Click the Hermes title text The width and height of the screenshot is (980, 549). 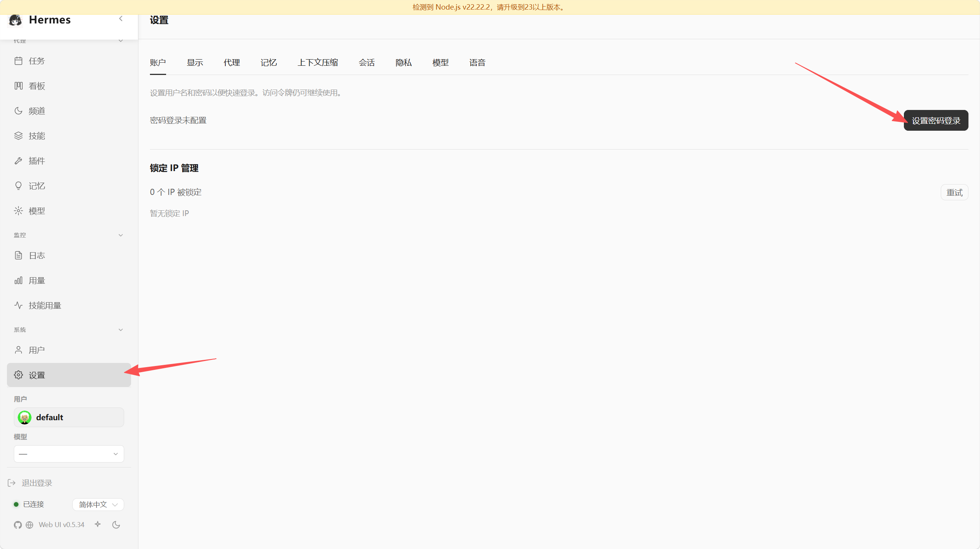pyautogui.click(x=50, y=20)
